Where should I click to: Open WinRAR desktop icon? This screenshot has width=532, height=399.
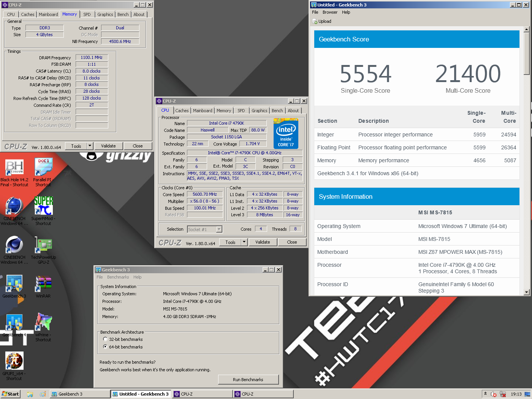pos(43,283)
